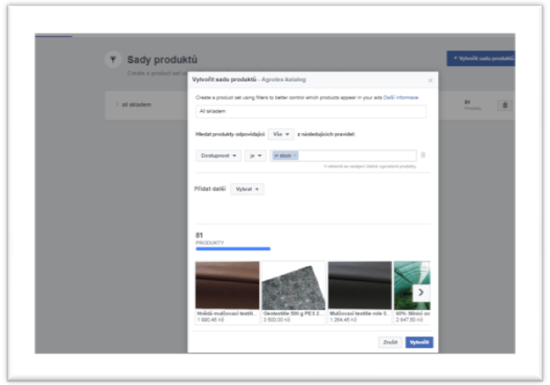Open the Dostupnost attribute dropdown
The height and width of the screenshot is (385, 550).
pos(219,156)
